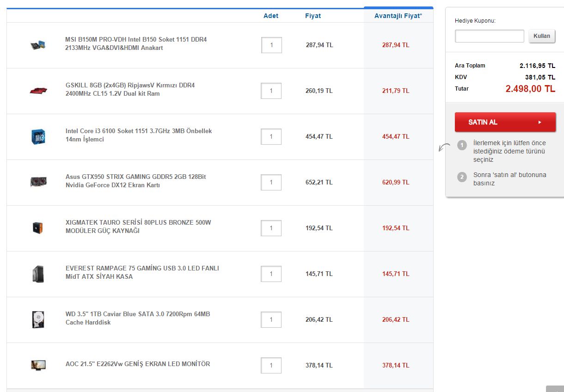564x392 pixels.
Task: Open the MSI B150M motherboard product image
Action: (x=38, y=45)
